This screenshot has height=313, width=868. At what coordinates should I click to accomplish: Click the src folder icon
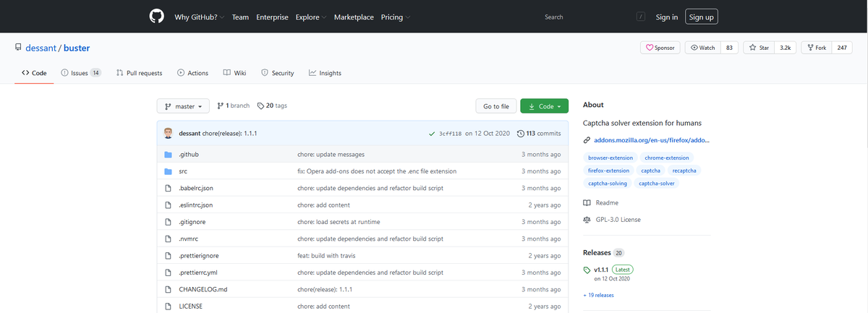167,171
